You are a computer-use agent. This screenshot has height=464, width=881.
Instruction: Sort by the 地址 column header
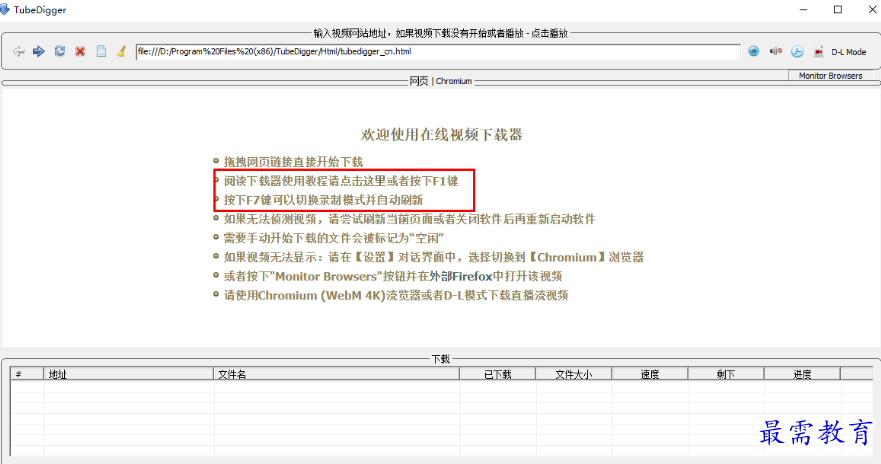129,374
